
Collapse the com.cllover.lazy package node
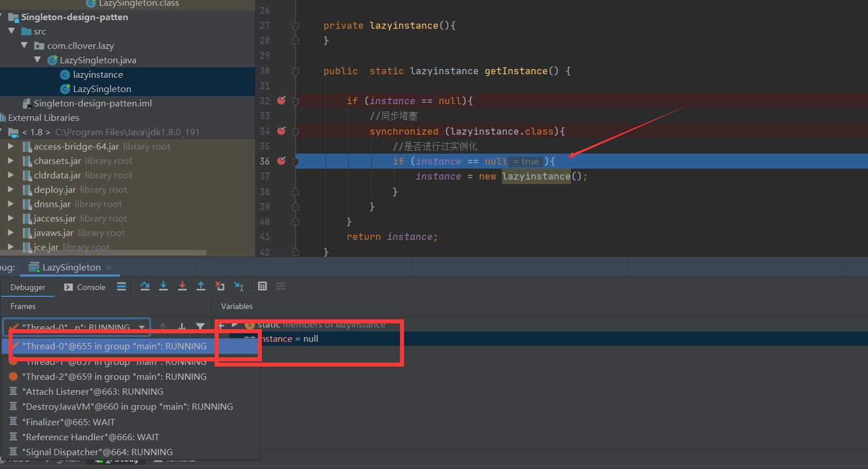[x=24, y=45]
